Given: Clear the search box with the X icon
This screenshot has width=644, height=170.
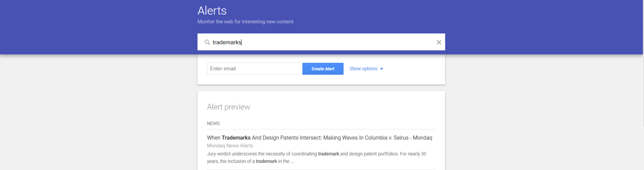Looking at the screenshot, I should (x=439, y=42).
